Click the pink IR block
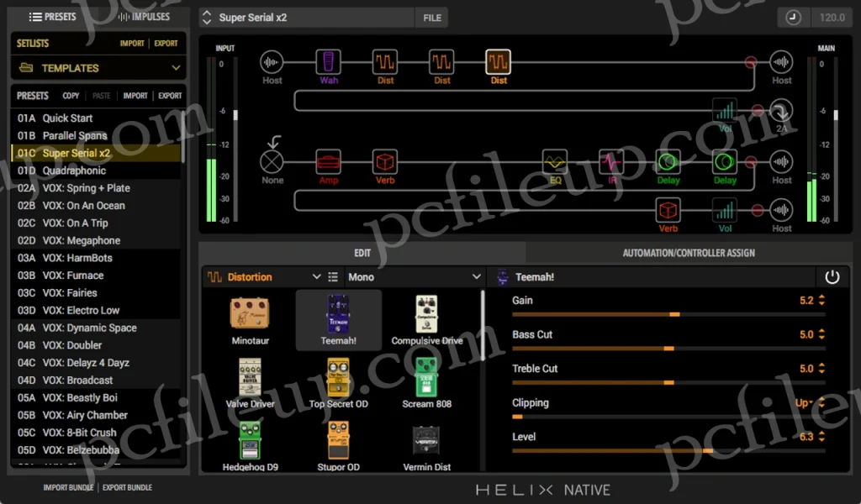The width and height of the screenshot is (861, 504). click(x=611, y=162)
